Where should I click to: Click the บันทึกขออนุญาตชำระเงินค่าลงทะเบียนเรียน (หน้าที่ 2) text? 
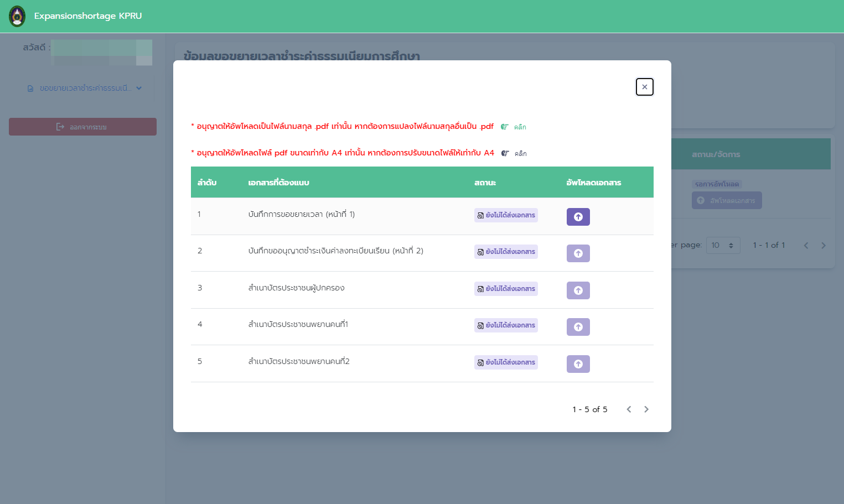336,251
